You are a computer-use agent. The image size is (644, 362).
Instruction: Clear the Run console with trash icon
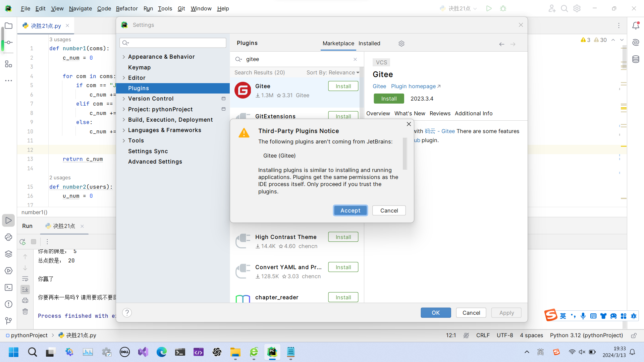25,311
